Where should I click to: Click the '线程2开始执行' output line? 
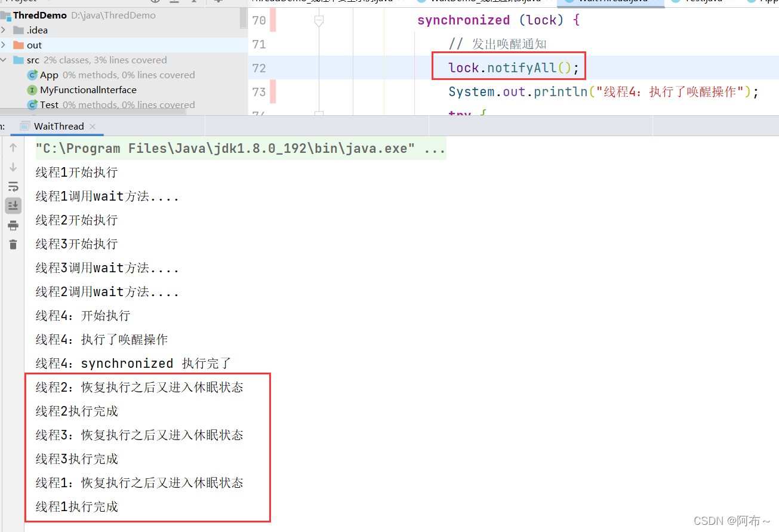76,220
